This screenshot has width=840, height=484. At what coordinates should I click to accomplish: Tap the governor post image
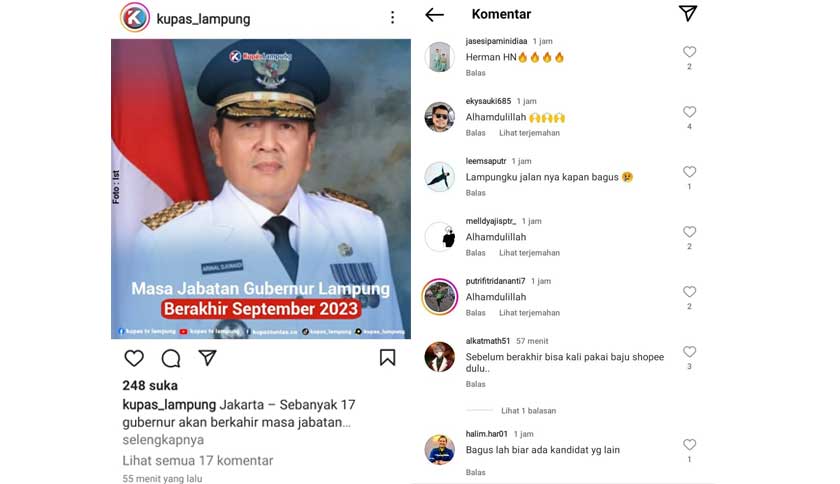click(x=261, y=189)
